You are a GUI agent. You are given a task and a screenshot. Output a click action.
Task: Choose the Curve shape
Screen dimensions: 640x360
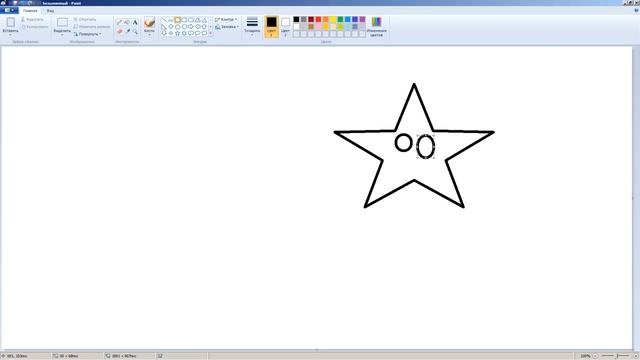pos(171,20)
